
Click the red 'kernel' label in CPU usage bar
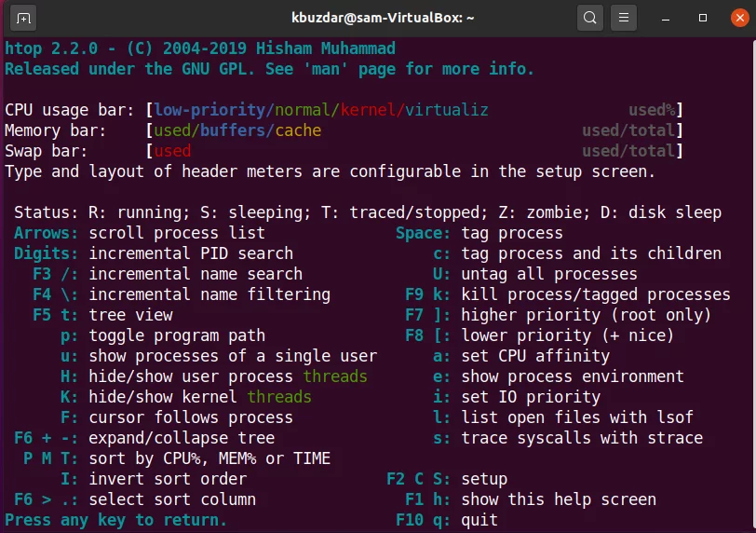click(368, 110)
